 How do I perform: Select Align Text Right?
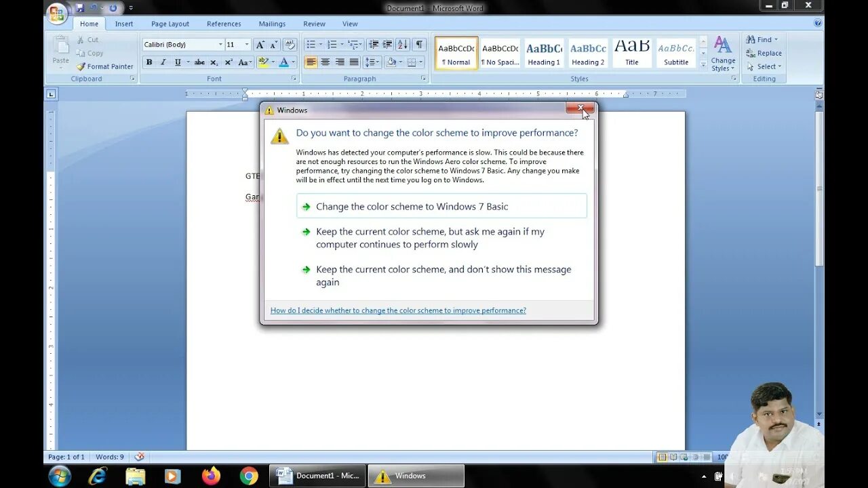[340, 62]
